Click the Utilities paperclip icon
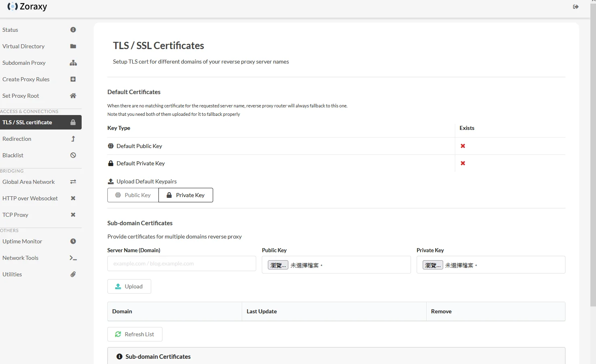Viewport: 596px width, 364px height. point(73,274)
